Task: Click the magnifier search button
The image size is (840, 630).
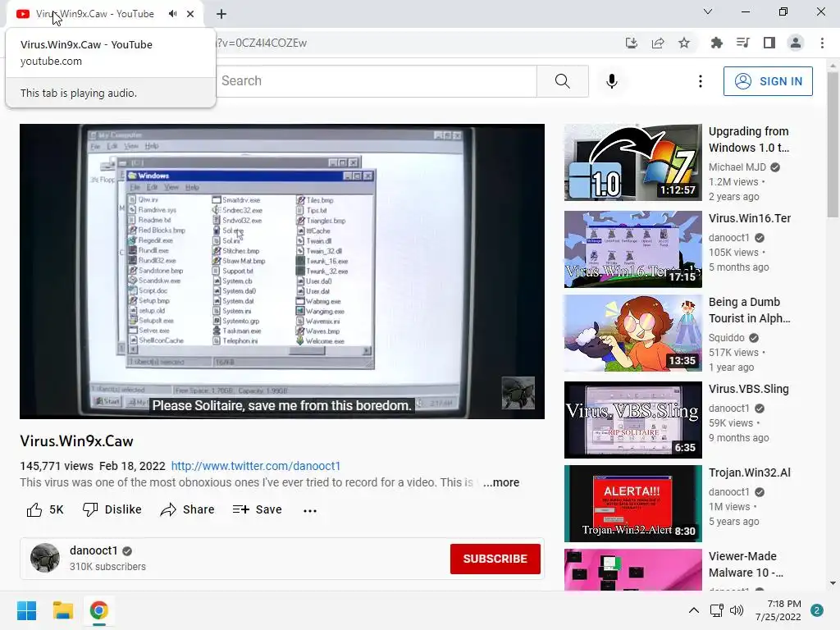Action: (x=563, y=81)
